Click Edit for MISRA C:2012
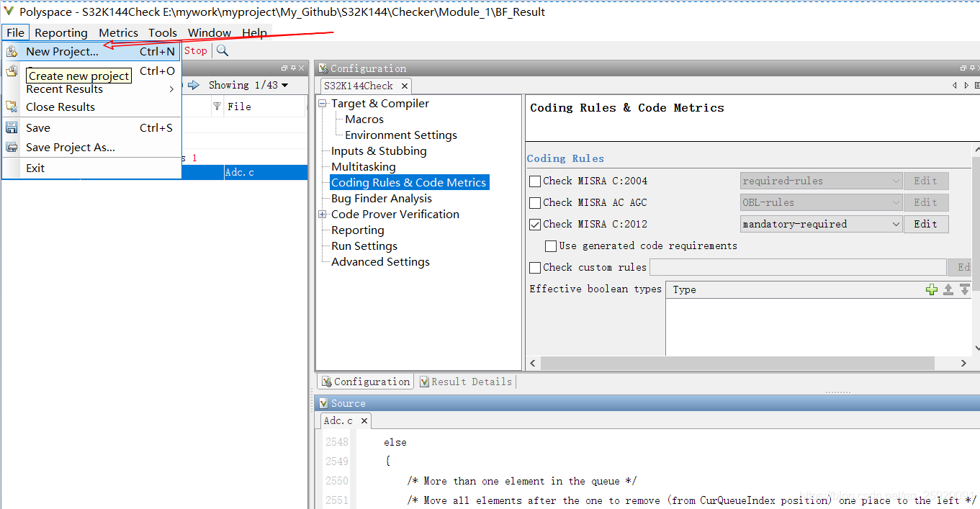The image size is (980, 509). click(x=926, y=224)
